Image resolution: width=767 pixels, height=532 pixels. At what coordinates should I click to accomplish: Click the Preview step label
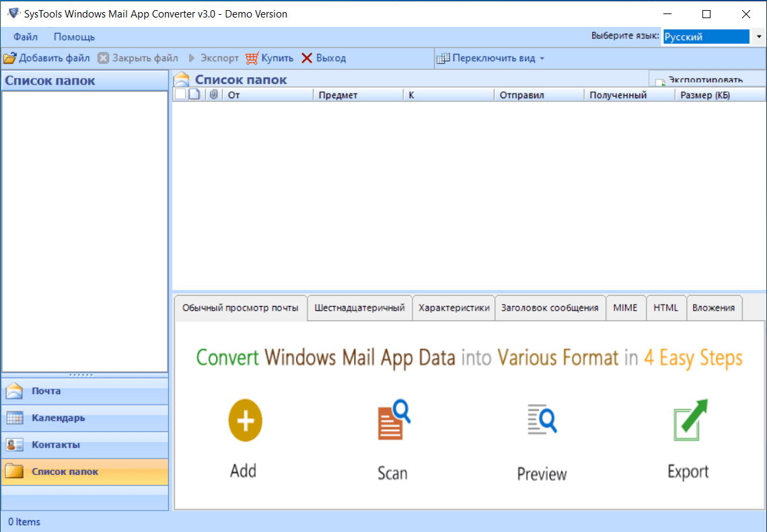(x=542, y=473)
